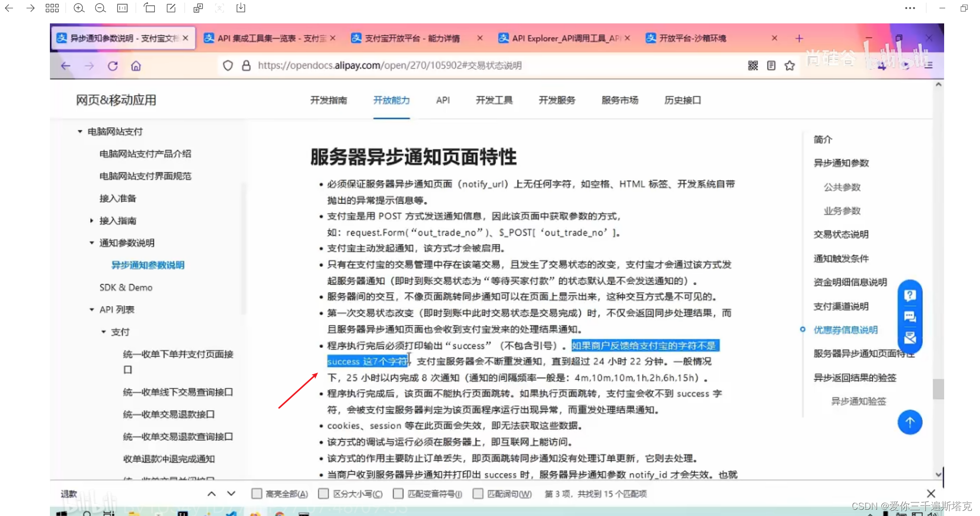Image resolution: width=980 pixels, height=516 pixels.
Task: Open the viewer more options ellipsis
Action: click(910, 8)
